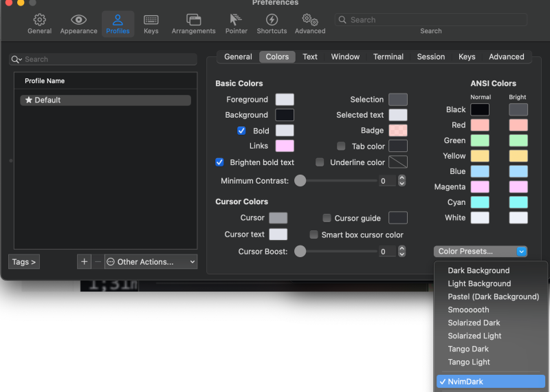The image size is (550, 392).
Task: Switch to the Text tab
Action: coord(310,57)
